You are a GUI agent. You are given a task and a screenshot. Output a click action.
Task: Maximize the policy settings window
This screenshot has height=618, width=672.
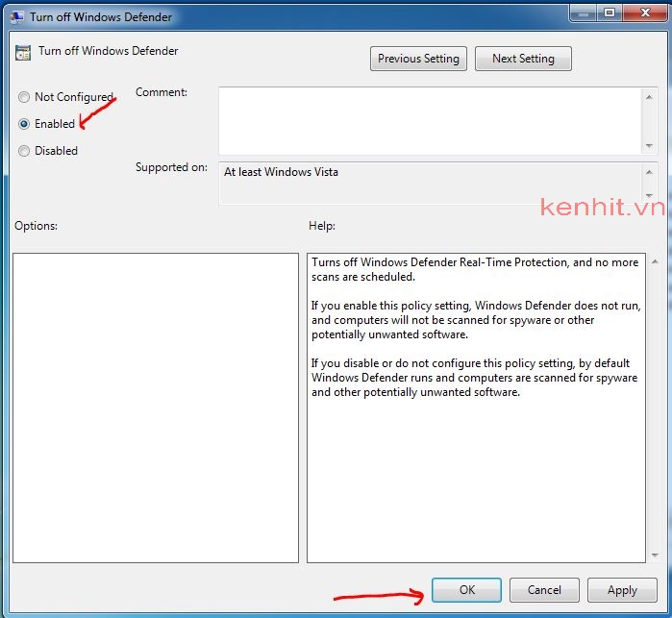[x=610, y=12]
